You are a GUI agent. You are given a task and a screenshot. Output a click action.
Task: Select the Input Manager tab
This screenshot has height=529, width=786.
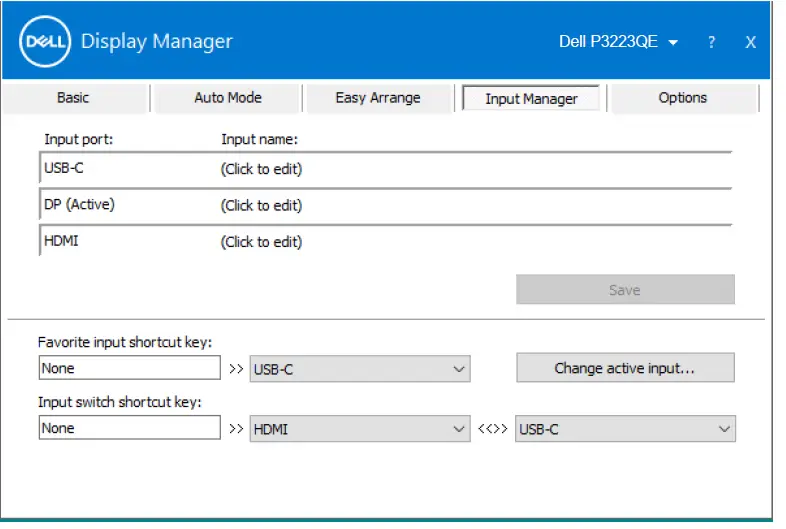click(x=531, y=98)
